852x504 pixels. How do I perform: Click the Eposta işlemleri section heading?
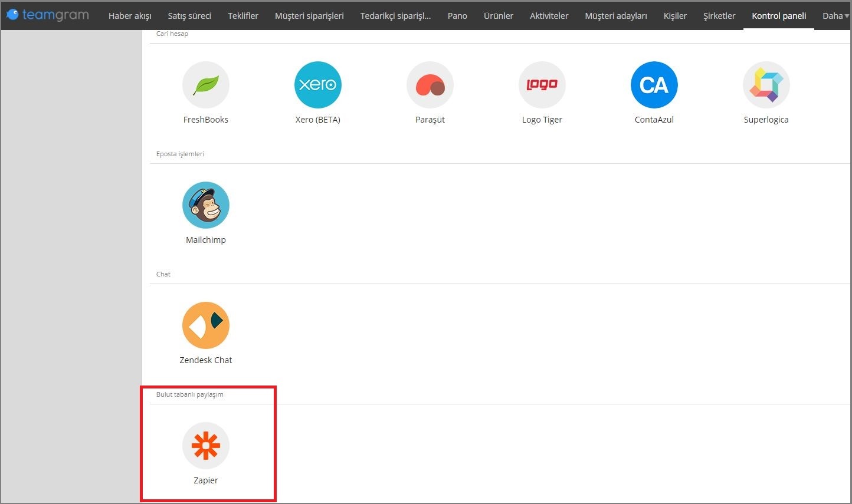[x=180, y=154]
